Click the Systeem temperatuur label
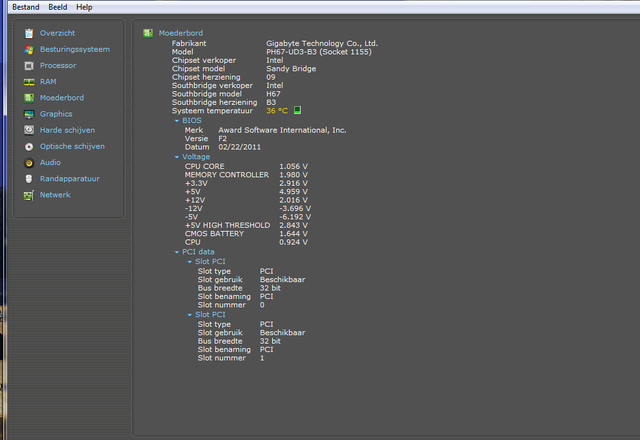Viewport: 640px width, 440px height. pyautogui.click(x=212, y=111)
